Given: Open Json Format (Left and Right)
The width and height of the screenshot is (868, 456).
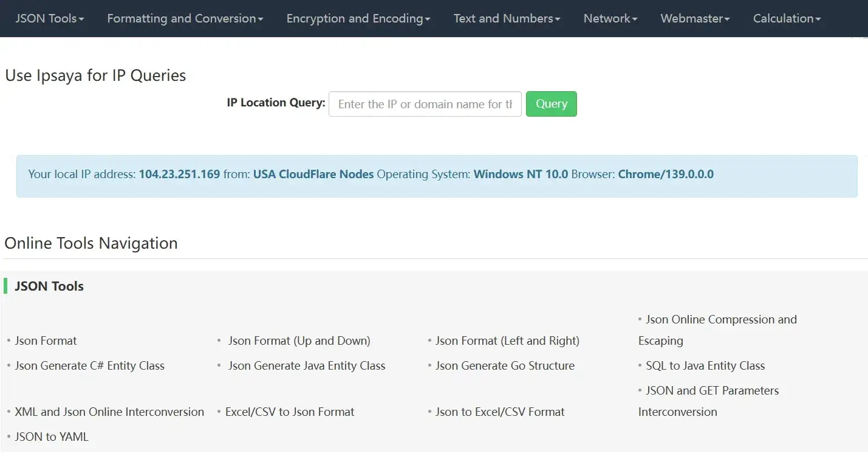Looking at the screenshot, I should pyautogui.click(x=507, y=340).
